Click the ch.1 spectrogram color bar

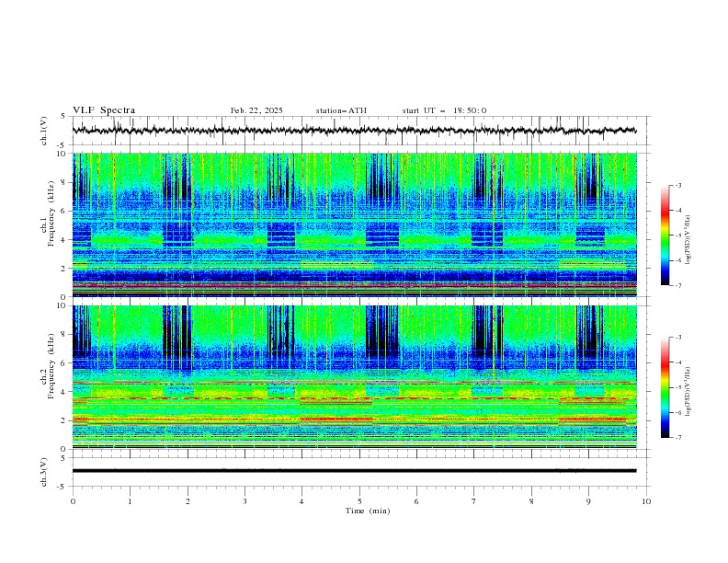665,236
